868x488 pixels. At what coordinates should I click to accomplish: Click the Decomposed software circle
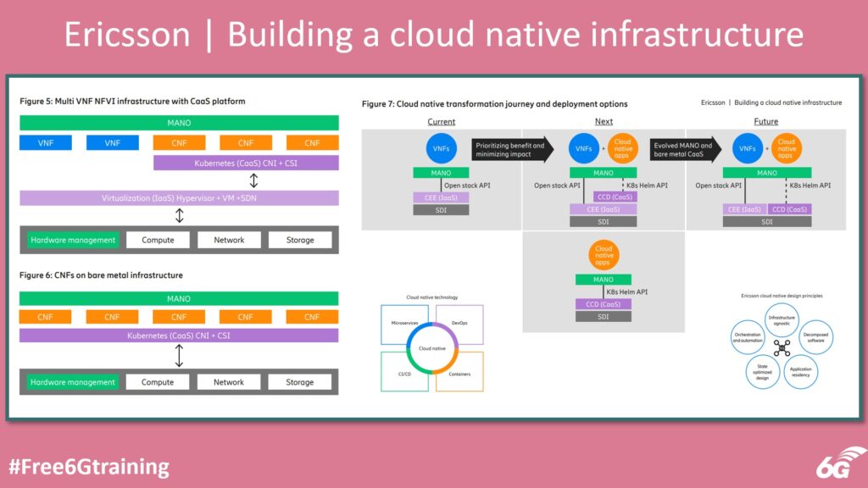pos(815,337)
